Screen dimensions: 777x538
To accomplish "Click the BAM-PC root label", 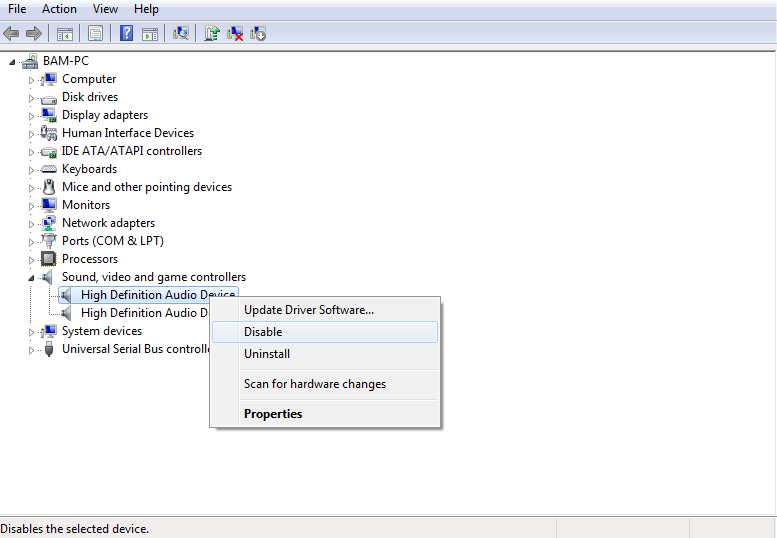I will [x=65, y=61].
